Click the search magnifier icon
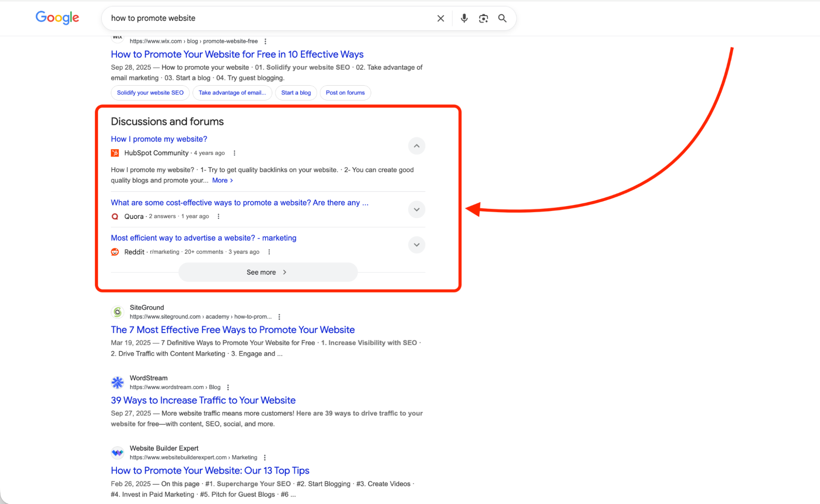820x504 pixels. pos(502,18)
